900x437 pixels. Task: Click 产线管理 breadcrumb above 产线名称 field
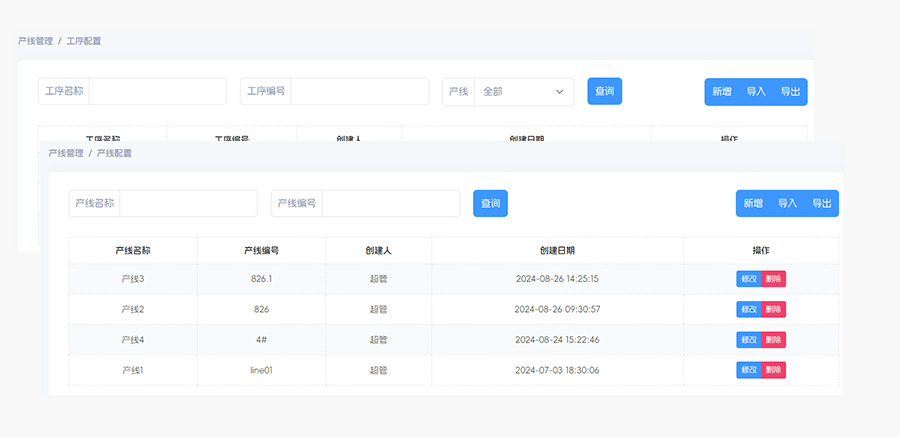point(65,153)
